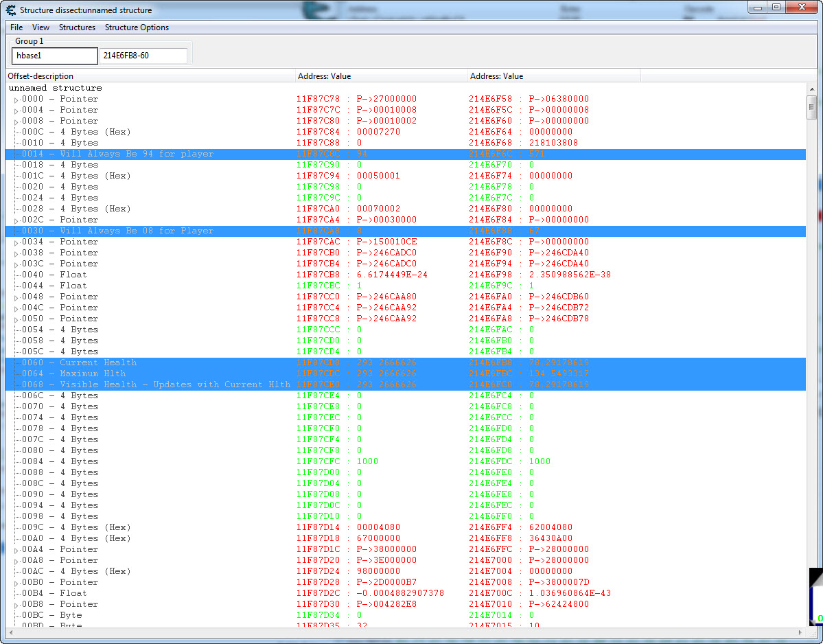Click the horizontal scrollbar right arrow
The height and width of the screenshot is (644, 823).
(x=800, y=632)
